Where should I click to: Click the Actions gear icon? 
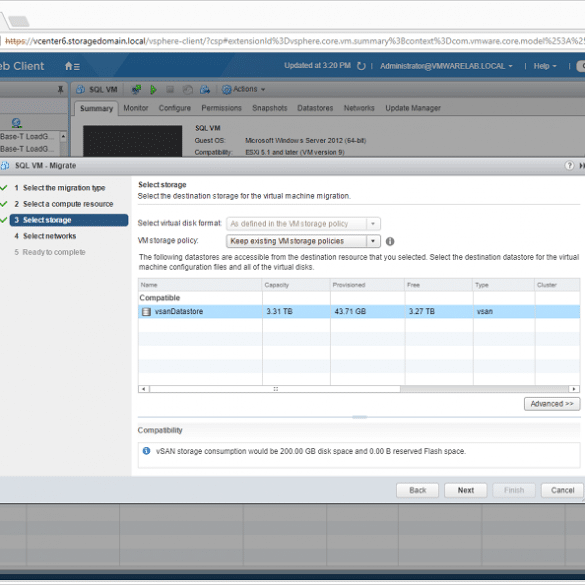226,90
